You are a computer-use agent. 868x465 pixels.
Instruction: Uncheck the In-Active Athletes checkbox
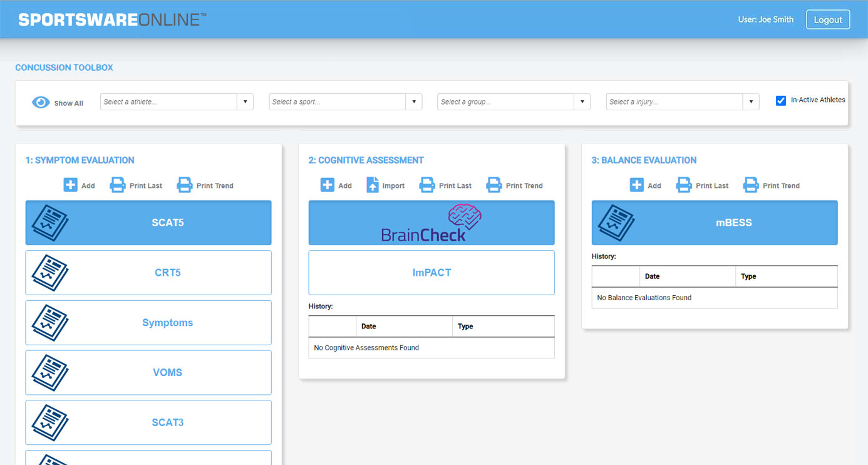pyautogui.click(x=781, y=100)
